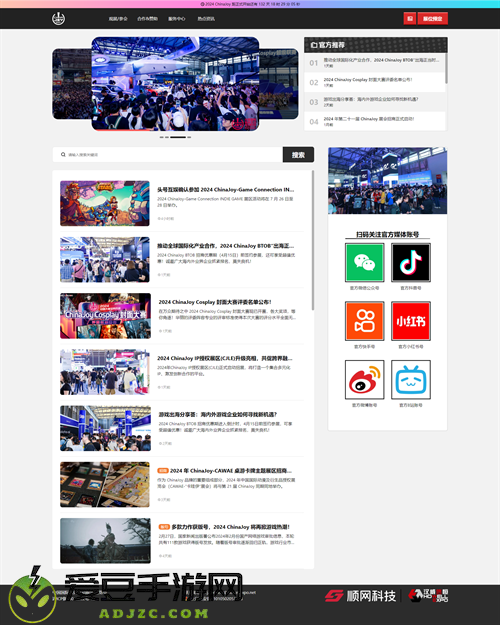Open the cartoon indie game article thumbnail
This screenshot has height=625, width=500.
point(105,203)
